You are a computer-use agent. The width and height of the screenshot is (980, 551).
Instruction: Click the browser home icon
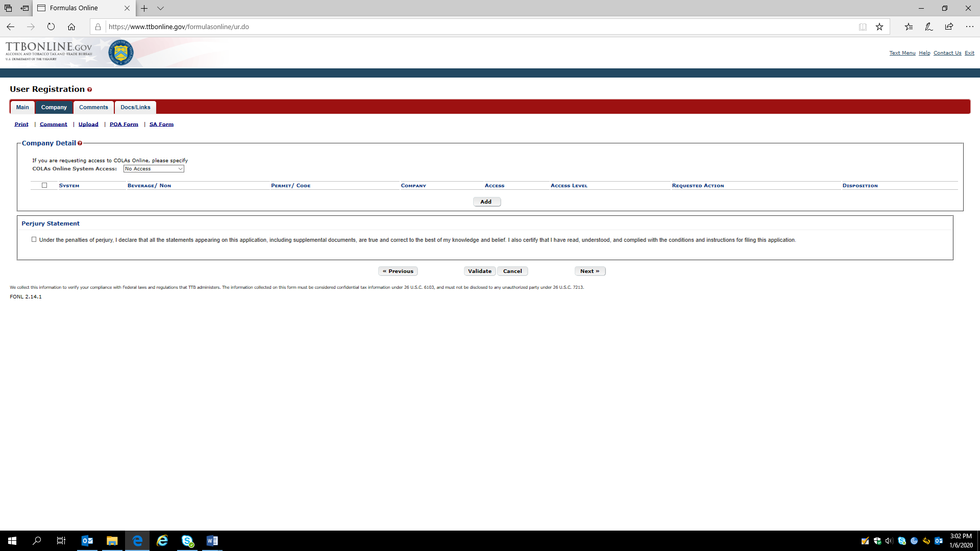71,27
